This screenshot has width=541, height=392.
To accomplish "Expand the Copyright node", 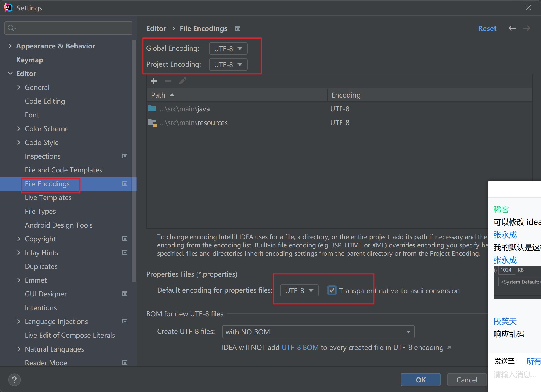I will [19, 239].
